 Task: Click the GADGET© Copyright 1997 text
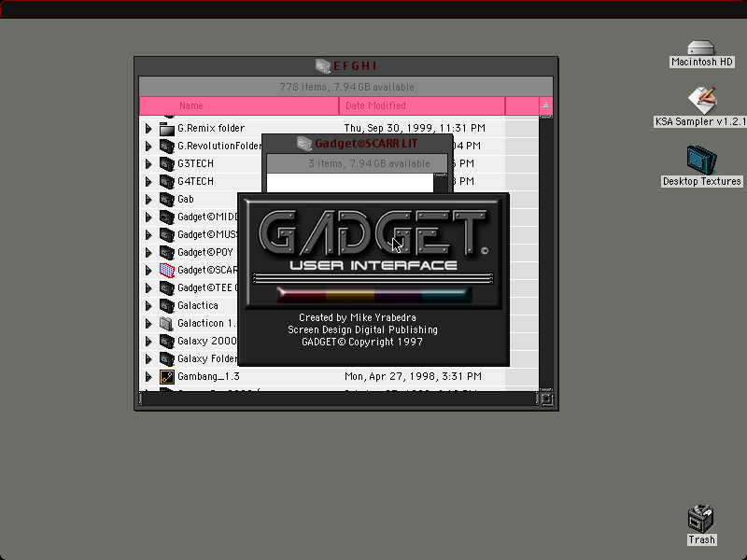(362, 342)
